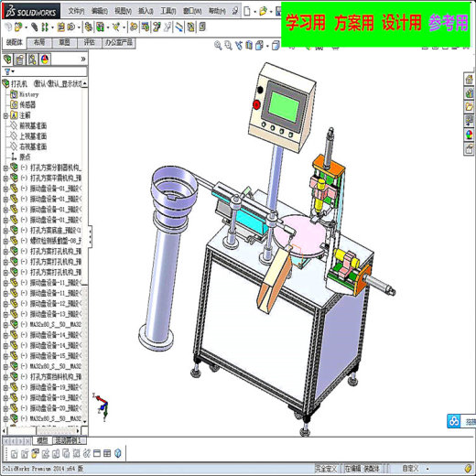Switch to the 模型 (Model) bottom tab

(x=42, y=440)
